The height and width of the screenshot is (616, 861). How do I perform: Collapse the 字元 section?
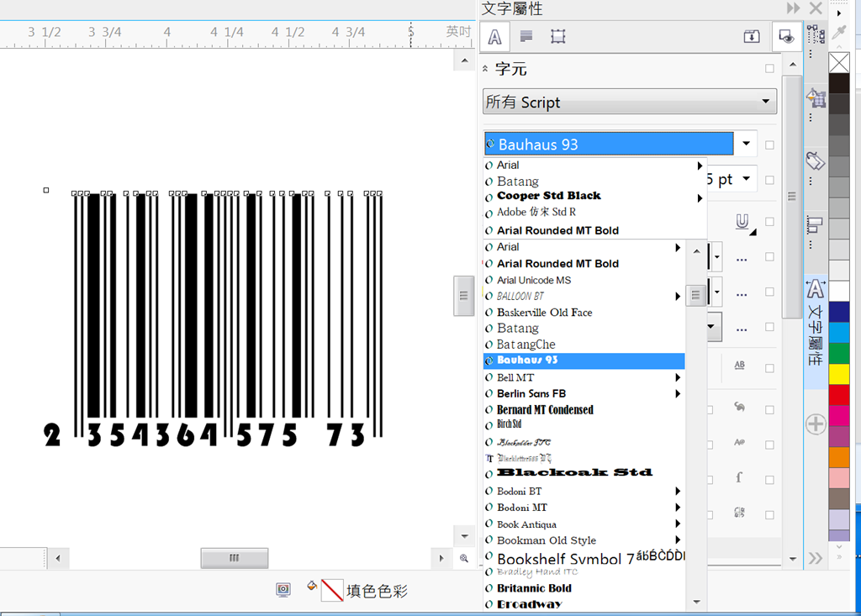(485, 69)
